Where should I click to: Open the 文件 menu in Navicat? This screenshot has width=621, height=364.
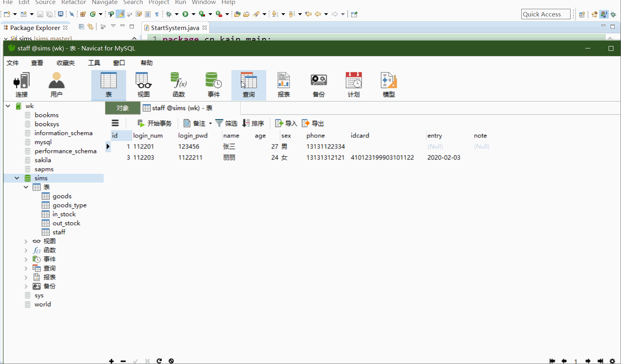[13, 63]
